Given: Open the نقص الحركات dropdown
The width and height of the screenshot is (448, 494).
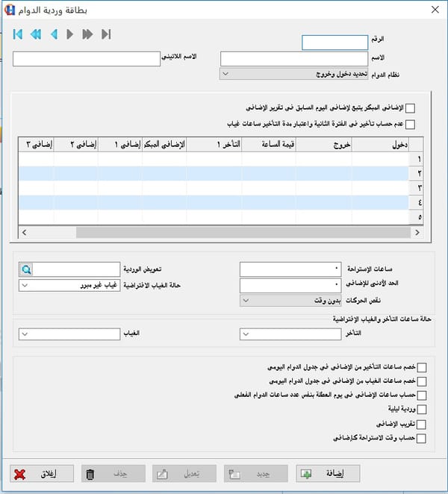Looking at the screenshot, I should [290, 301].
